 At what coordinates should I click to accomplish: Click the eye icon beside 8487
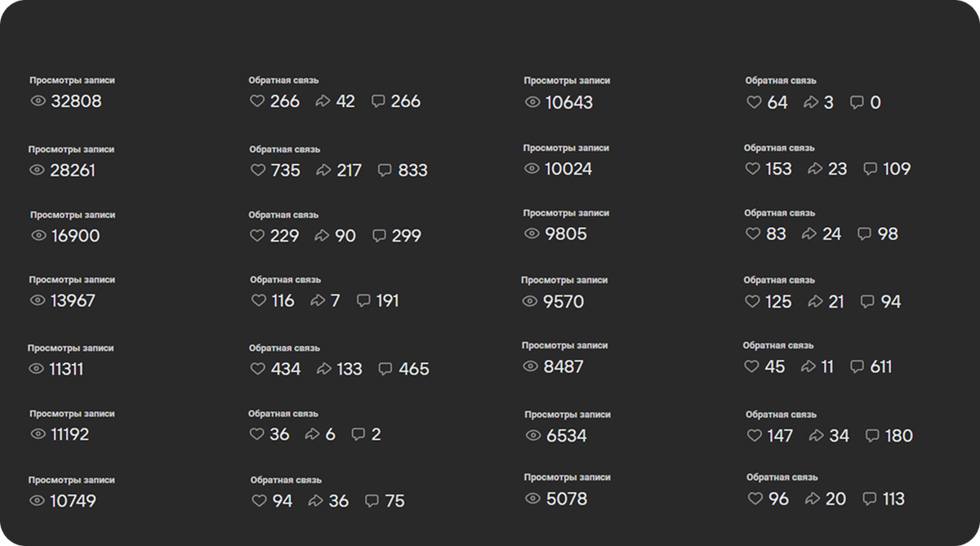tap(531, 366)
